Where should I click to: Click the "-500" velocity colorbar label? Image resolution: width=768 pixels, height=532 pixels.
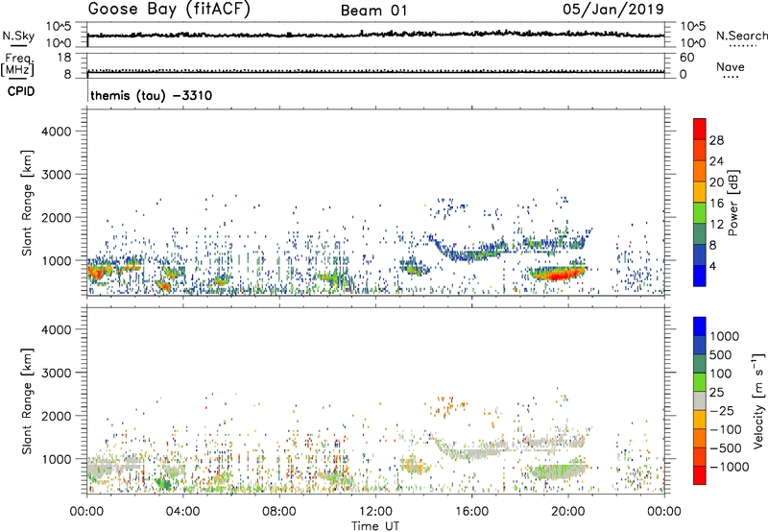pos(725,448)
